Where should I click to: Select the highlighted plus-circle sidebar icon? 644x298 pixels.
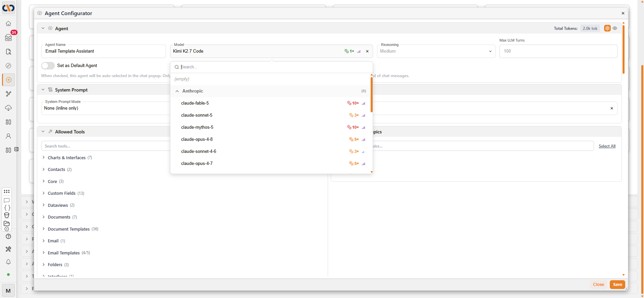coord(8,80)
